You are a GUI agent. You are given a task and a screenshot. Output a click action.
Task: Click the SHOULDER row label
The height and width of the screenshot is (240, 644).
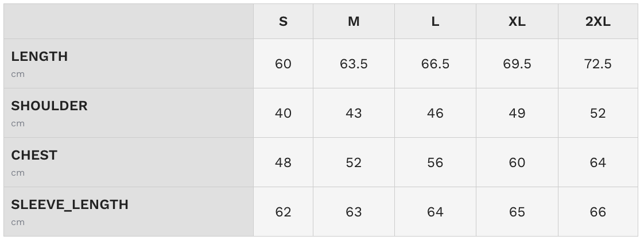[x=49, y=106]
